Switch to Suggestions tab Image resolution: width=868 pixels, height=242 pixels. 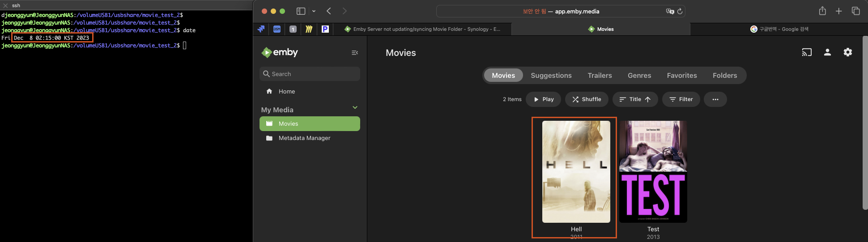tap(551, 76)
